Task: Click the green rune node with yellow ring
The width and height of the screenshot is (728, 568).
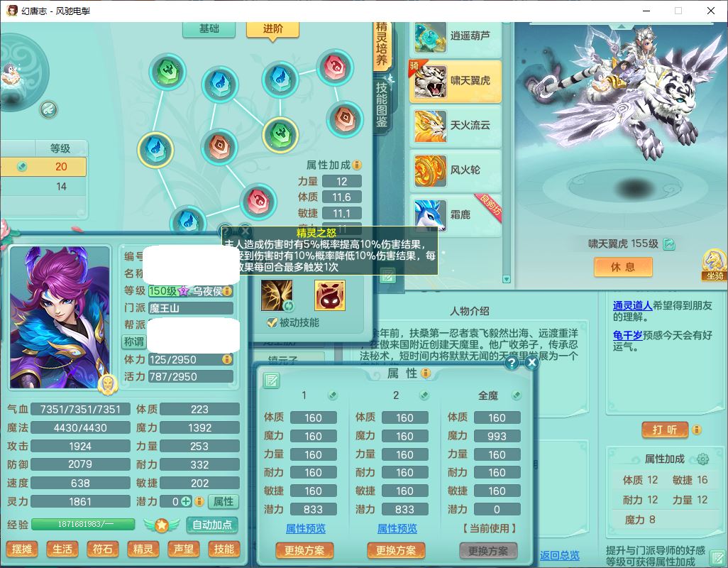Action: pos(280,134)
